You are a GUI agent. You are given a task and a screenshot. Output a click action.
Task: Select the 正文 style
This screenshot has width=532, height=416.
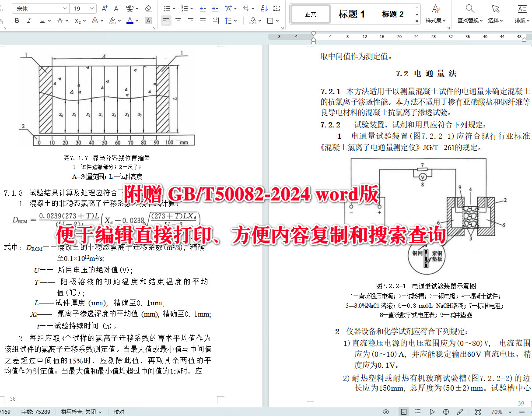(311, 14)
